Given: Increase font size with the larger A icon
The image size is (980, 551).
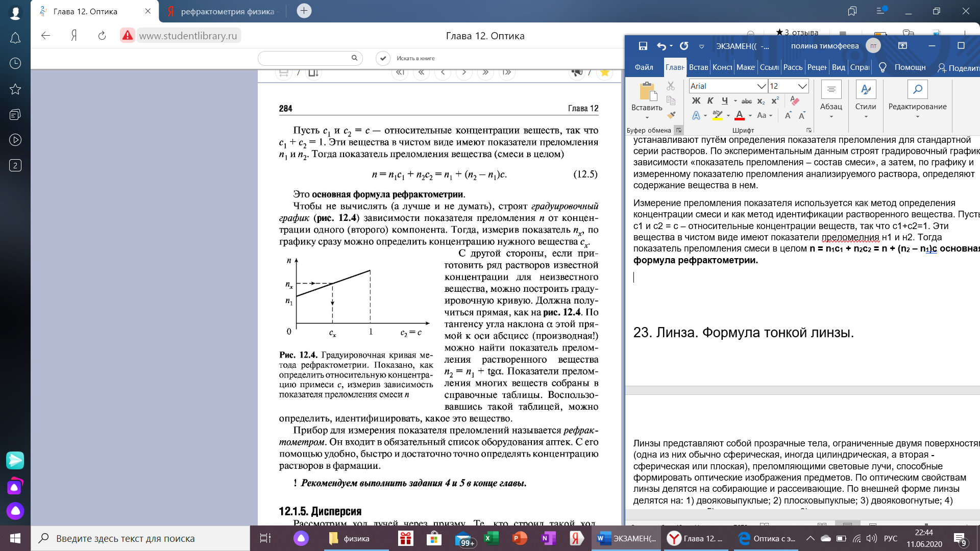Looking at the screenshot, I should pos(788,115).
